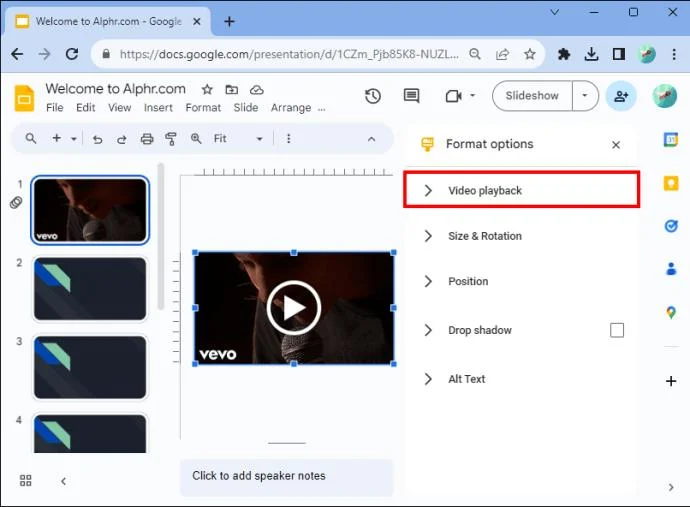Click the share add-person button
Viewport: 690px width, 507px height.
click(x=621, y=96)
